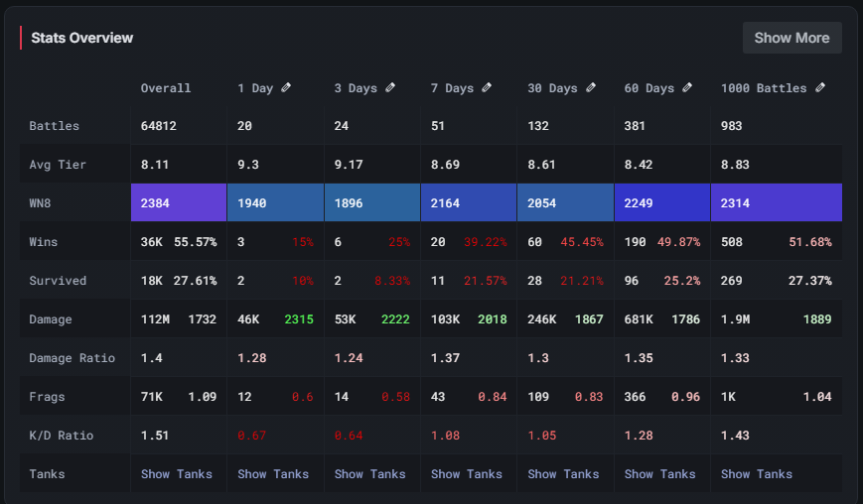Screen dimensions: 863x504
Task: Expand Show Tanks for 7 Days column
Action: tap(467, 474)
